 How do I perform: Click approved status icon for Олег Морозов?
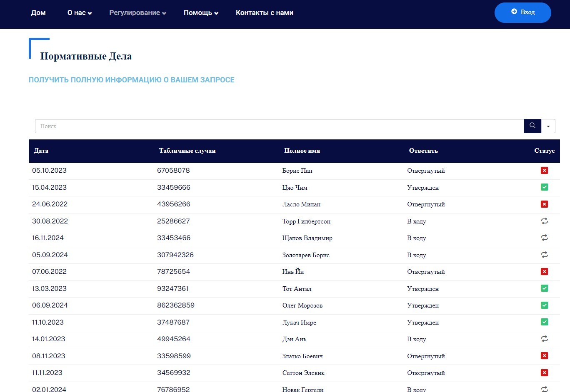point(544,305)
